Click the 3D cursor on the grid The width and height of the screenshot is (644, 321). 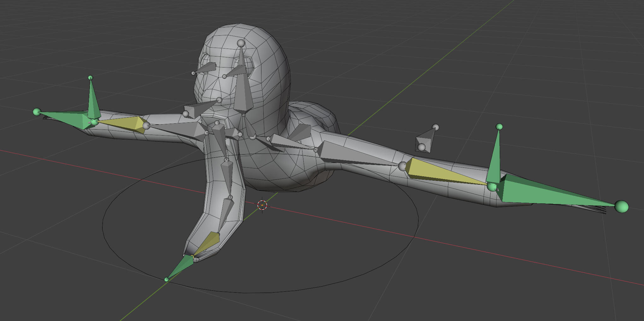coord(262,205)
